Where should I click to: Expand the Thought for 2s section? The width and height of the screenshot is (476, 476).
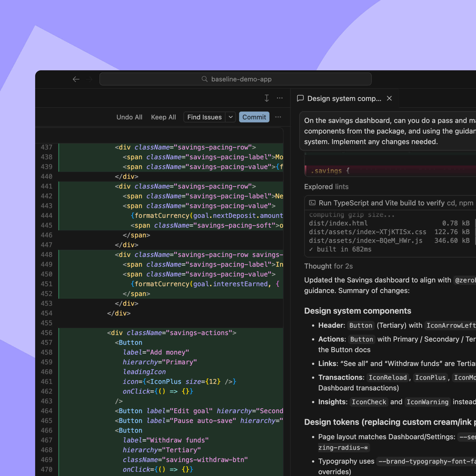[x=328, y=266]
